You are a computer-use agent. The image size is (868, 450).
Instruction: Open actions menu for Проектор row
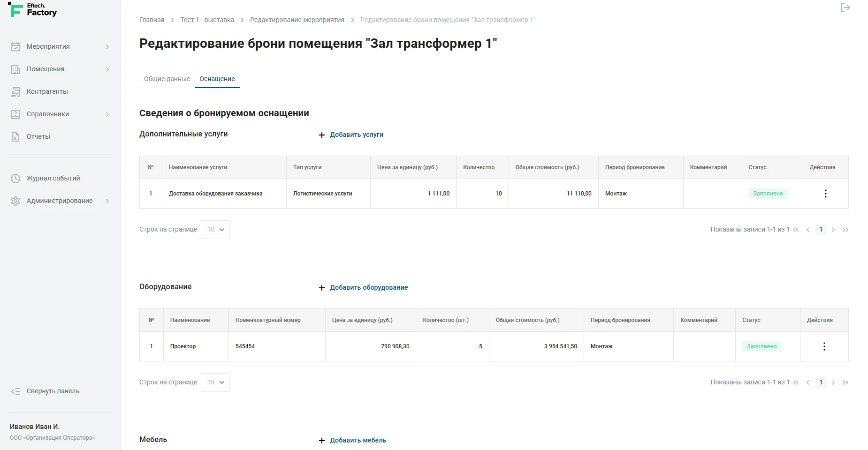[x=824, y=346]
